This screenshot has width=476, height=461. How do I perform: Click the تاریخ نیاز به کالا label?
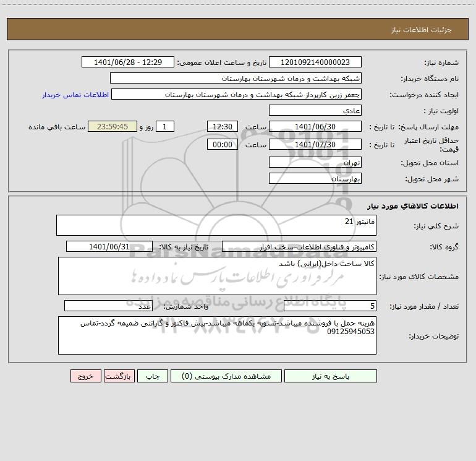tap(184, 247)
